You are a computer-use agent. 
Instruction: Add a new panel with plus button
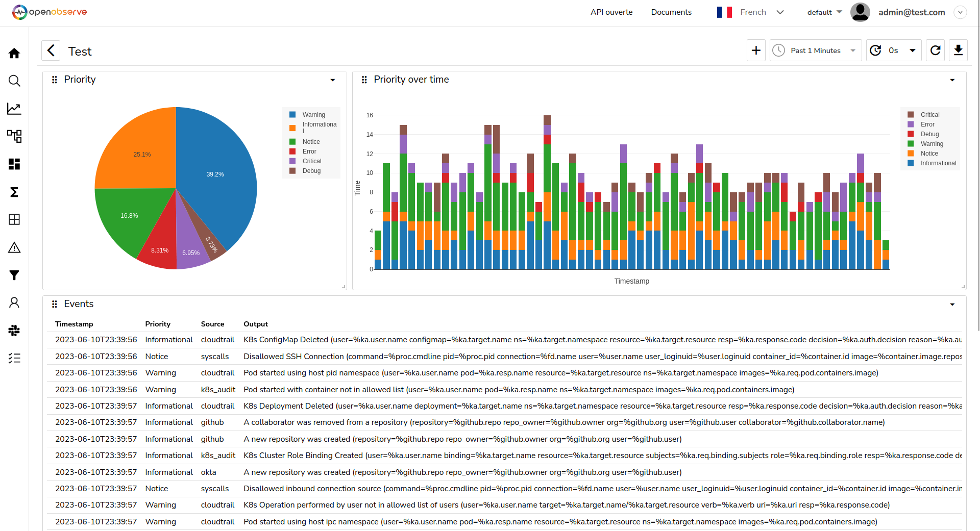point(756,50)
